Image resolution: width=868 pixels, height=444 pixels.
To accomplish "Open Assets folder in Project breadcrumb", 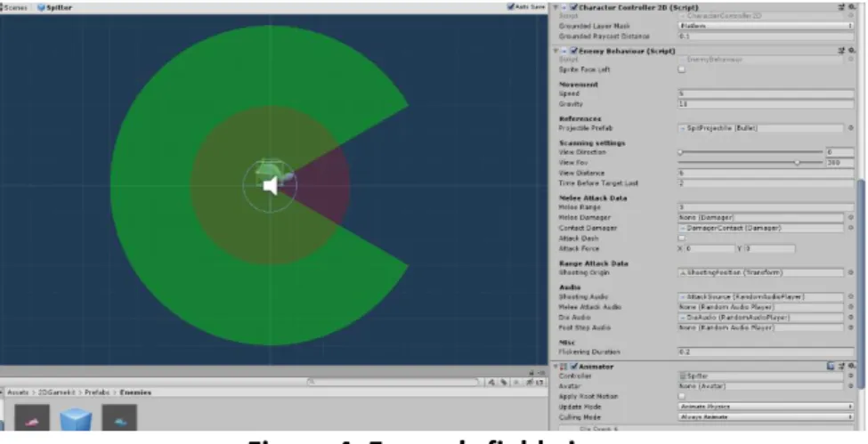I will point(18,392).
